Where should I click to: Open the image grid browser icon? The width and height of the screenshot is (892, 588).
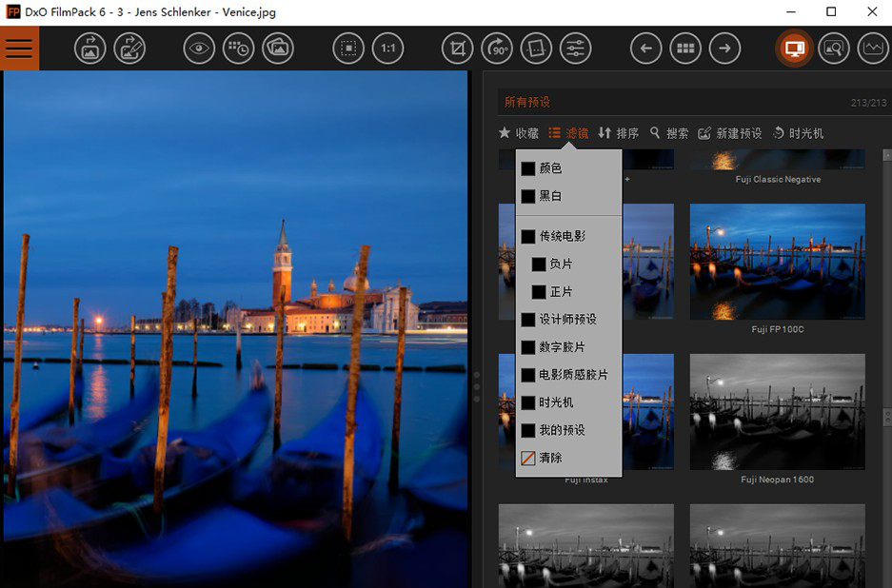(x=685, y=49)
